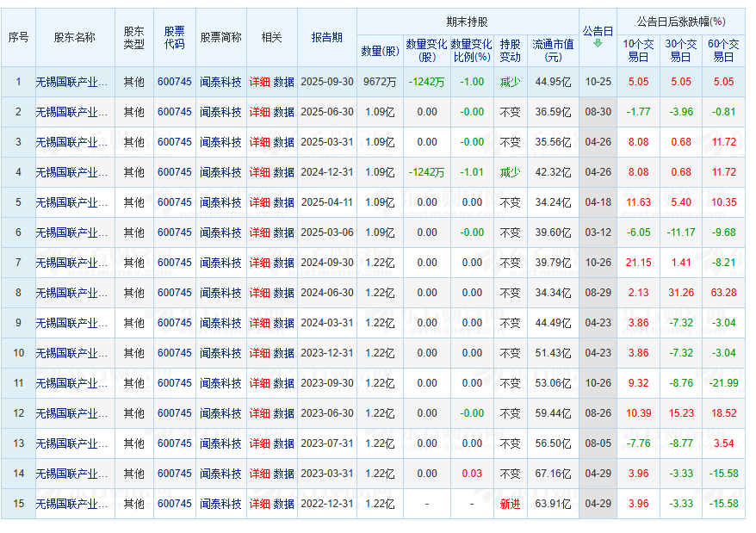Open 闻泰科技 link in row 13
Screen dimensions: 756x533
220,443
